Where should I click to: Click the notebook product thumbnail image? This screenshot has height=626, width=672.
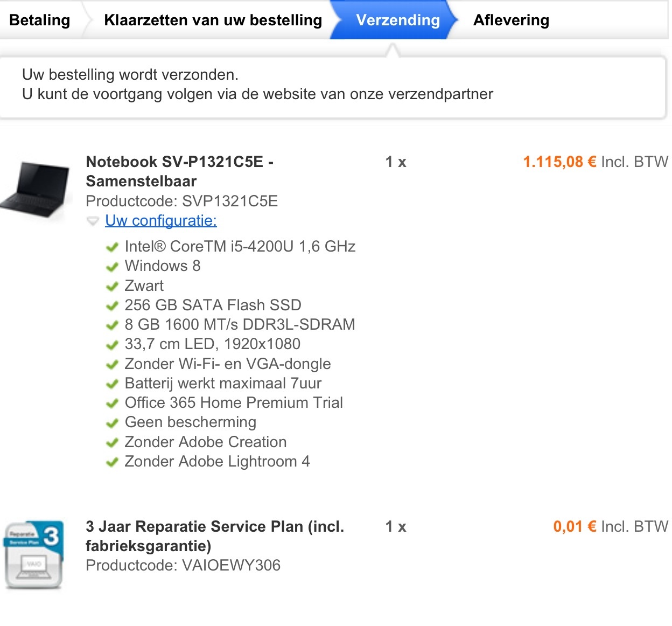click(36, 189)
